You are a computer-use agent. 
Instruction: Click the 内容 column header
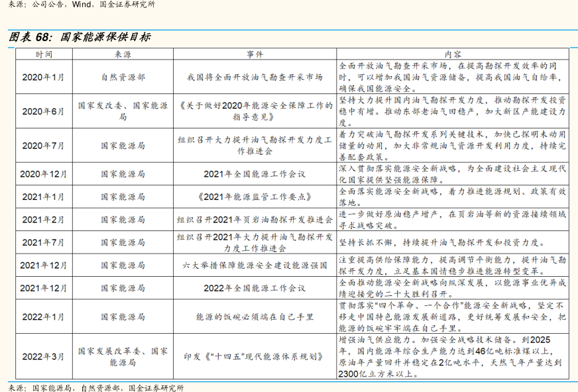(453, 54)
